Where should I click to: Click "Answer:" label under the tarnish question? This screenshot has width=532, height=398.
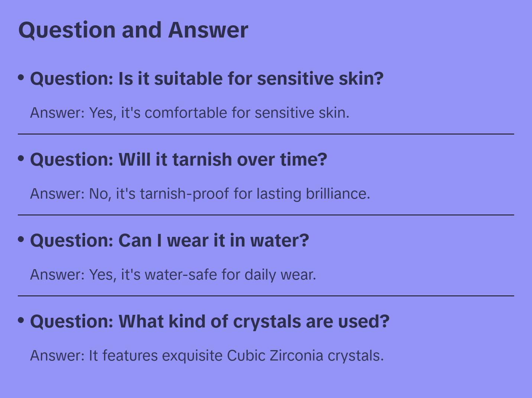tap(58, 194)
